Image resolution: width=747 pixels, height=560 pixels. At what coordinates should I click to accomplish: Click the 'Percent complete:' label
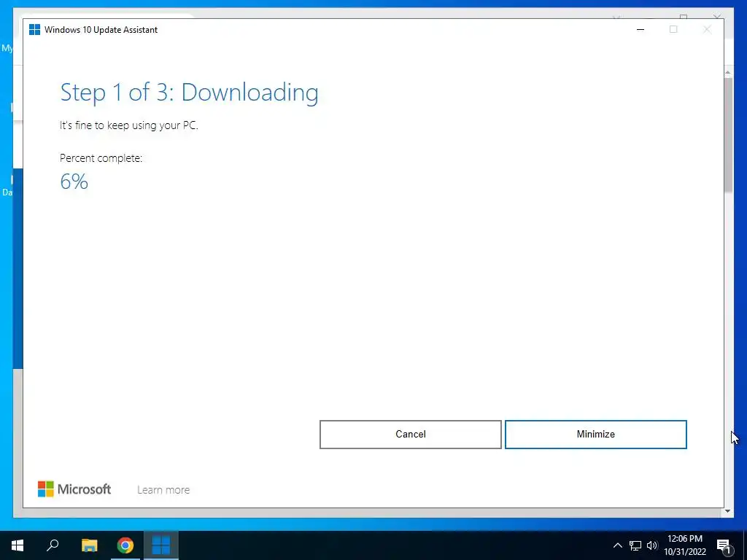tap(101, 158)
